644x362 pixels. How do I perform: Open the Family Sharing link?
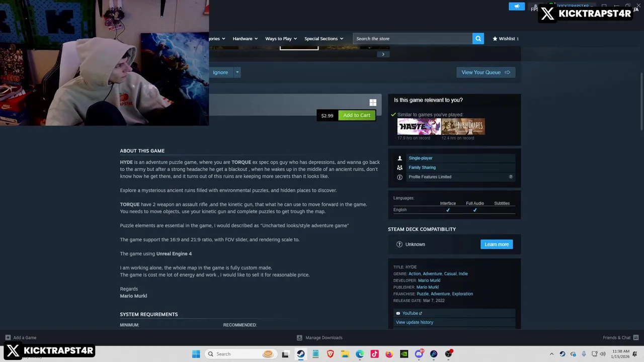coord(422,167)
